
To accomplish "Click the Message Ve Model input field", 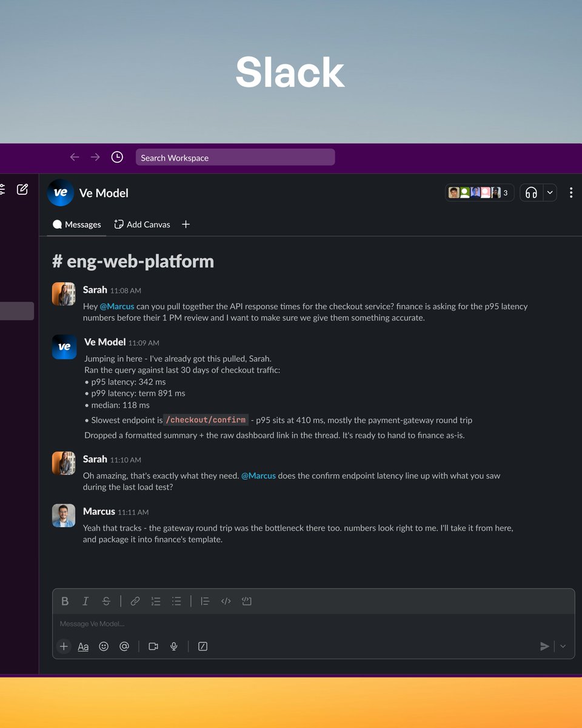I will coord(313,624).
